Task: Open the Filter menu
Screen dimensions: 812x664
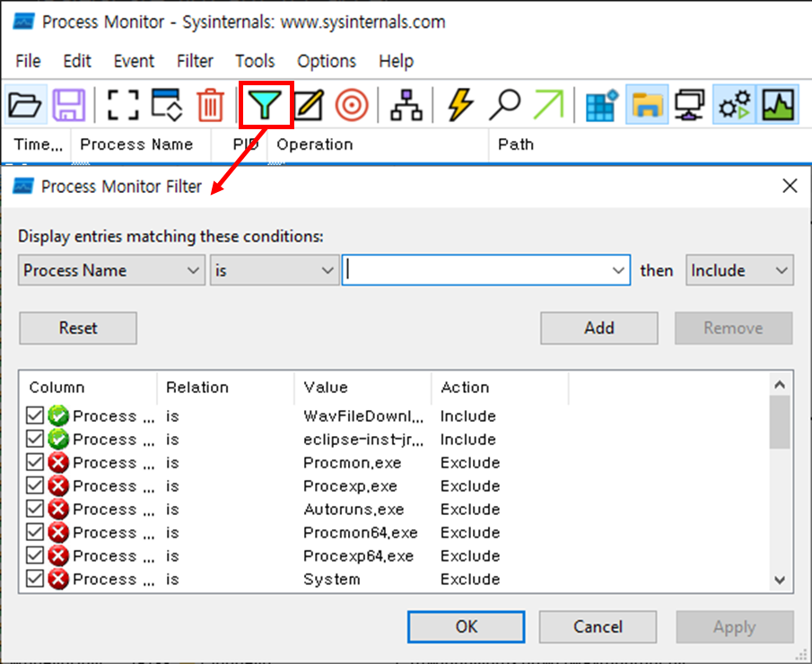Action: click(195, 61)
